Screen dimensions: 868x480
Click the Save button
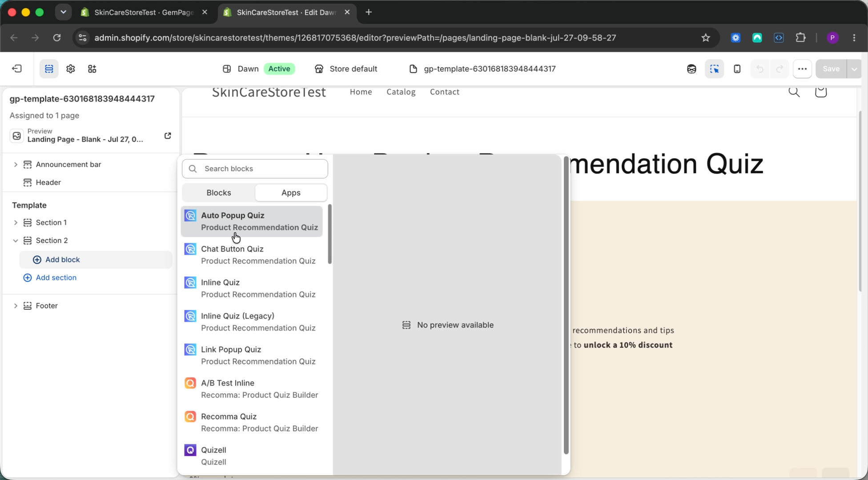click(x=831, y=69)
